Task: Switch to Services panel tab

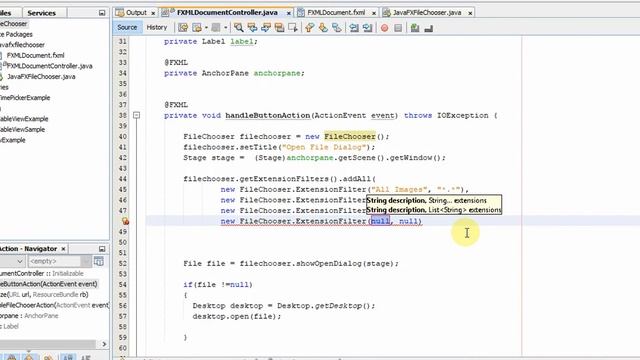Action: click(x=41, y=13)
